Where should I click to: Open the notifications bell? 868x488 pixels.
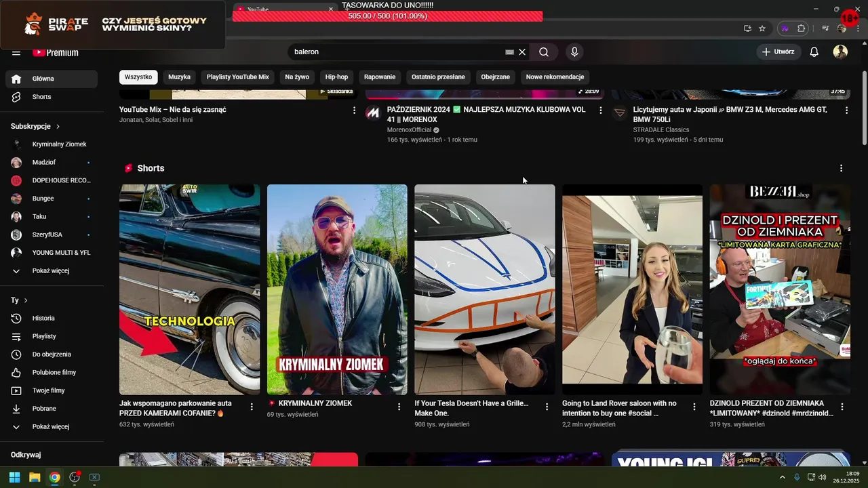point(814,52)
